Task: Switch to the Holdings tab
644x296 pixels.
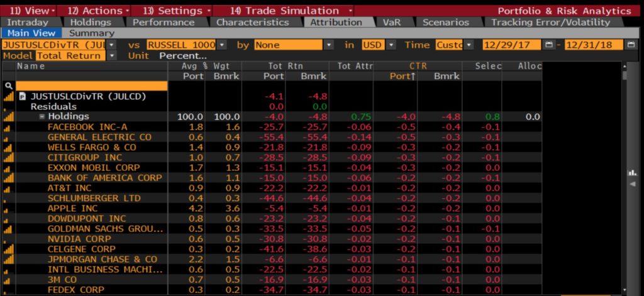Action: (x=91, y=23)
